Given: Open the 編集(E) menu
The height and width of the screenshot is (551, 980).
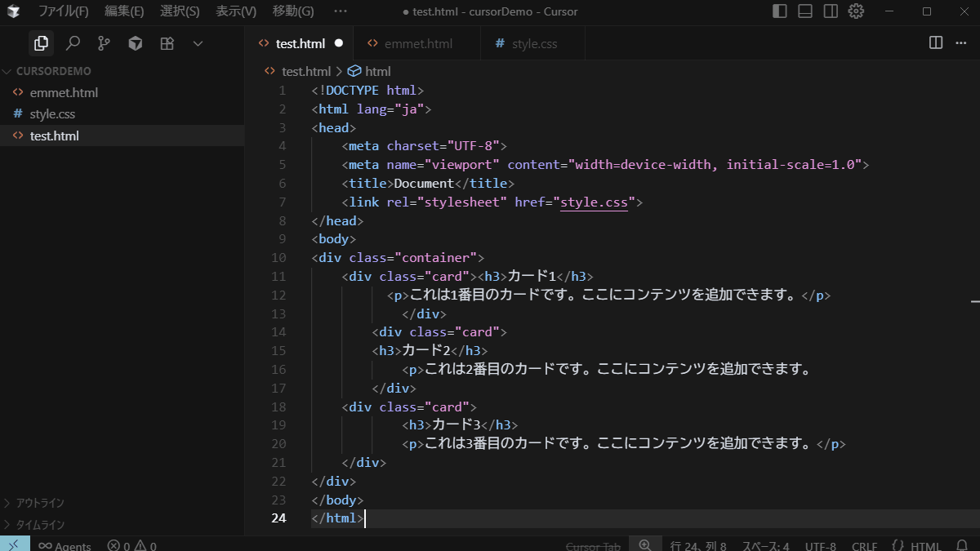Looking at the screenshot, I should tap(123, 11).
